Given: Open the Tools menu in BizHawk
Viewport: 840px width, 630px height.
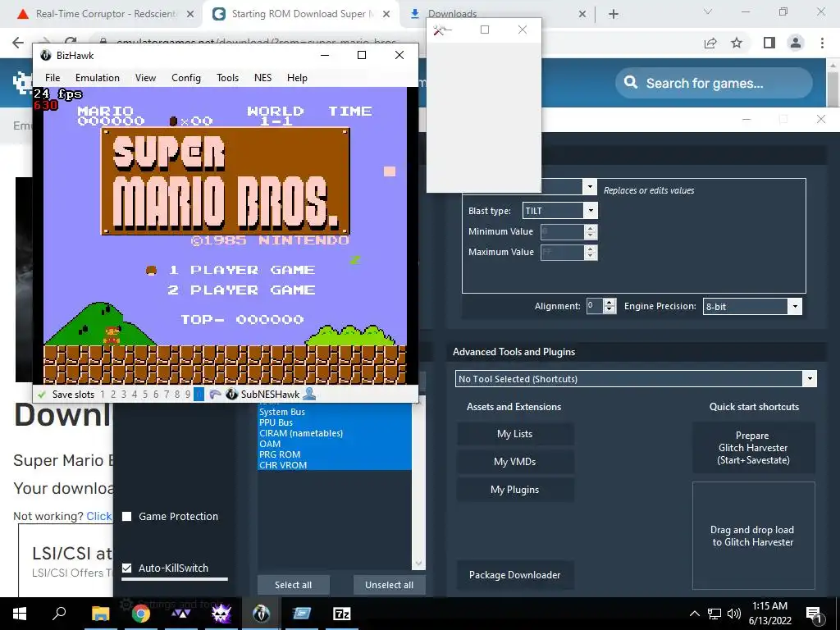Looking at the screenshot, I should [228, 78].
